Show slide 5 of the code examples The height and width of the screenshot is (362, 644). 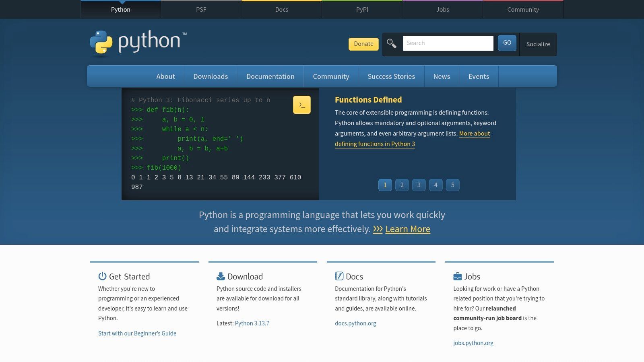(x=452, y=185)
